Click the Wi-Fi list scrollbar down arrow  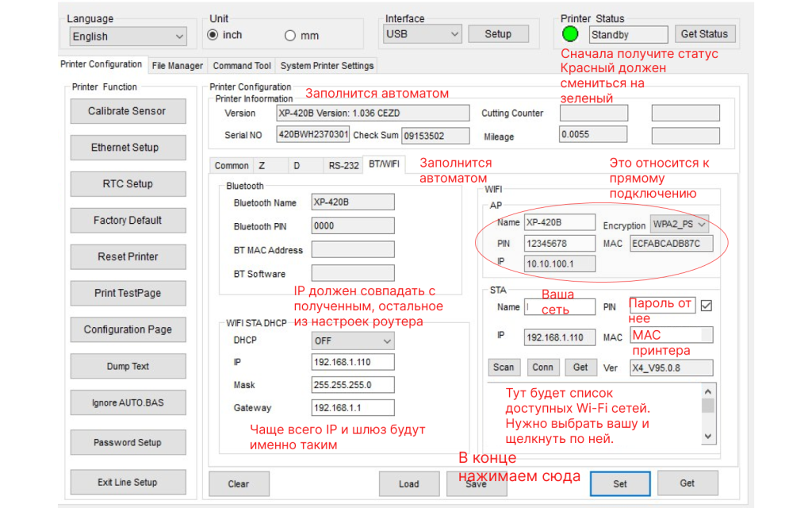click(x=708, y=436)
